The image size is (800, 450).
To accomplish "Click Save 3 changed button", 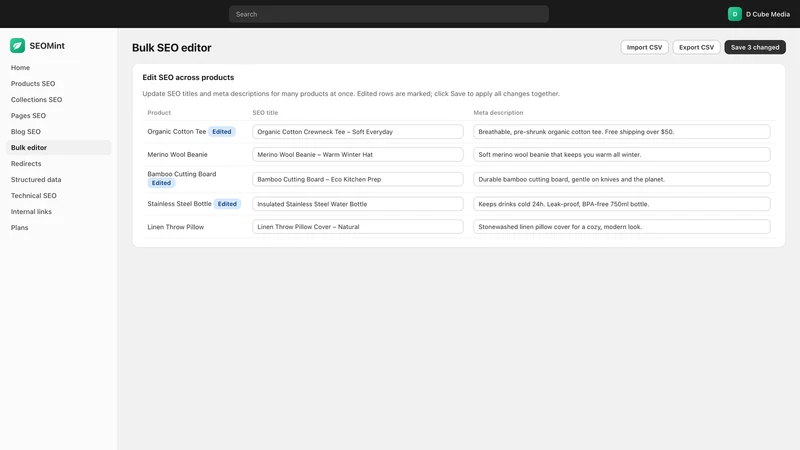I will tap(755, 47).
